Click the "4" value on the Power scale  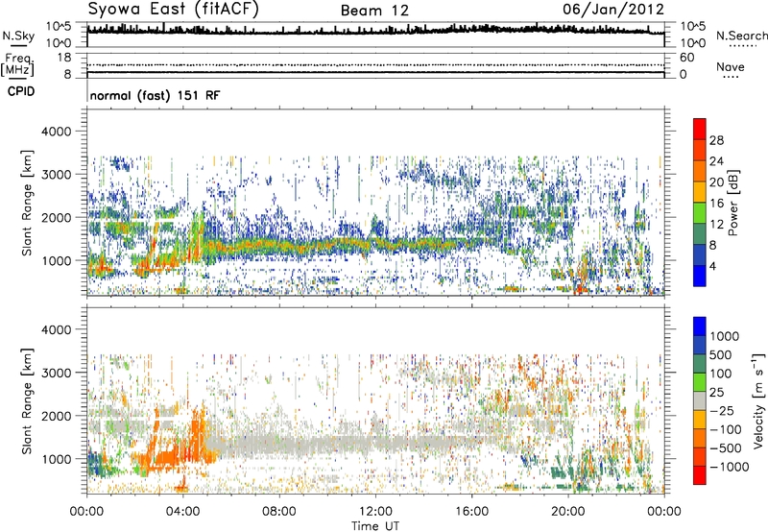point(712,266)
